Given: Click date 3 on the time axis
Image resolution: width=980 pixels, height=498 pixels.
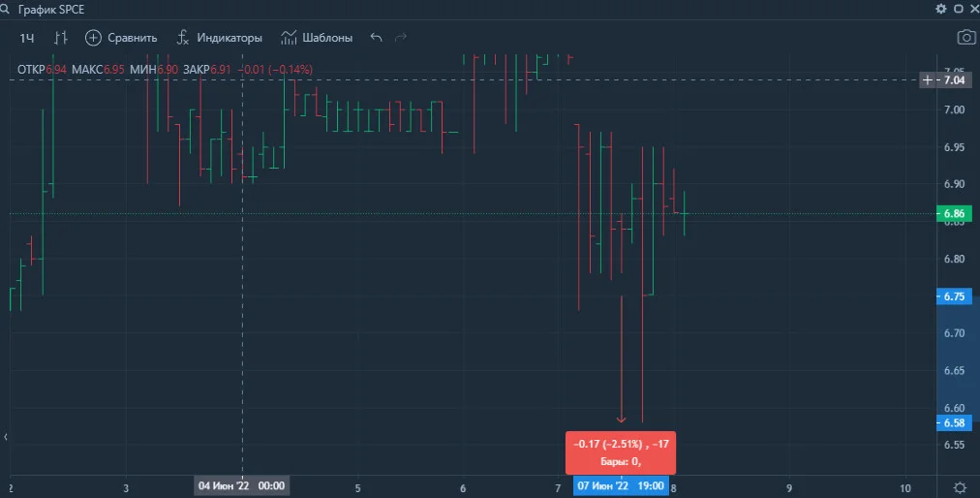Looking at the screenshot, I should tap(126, 488).
